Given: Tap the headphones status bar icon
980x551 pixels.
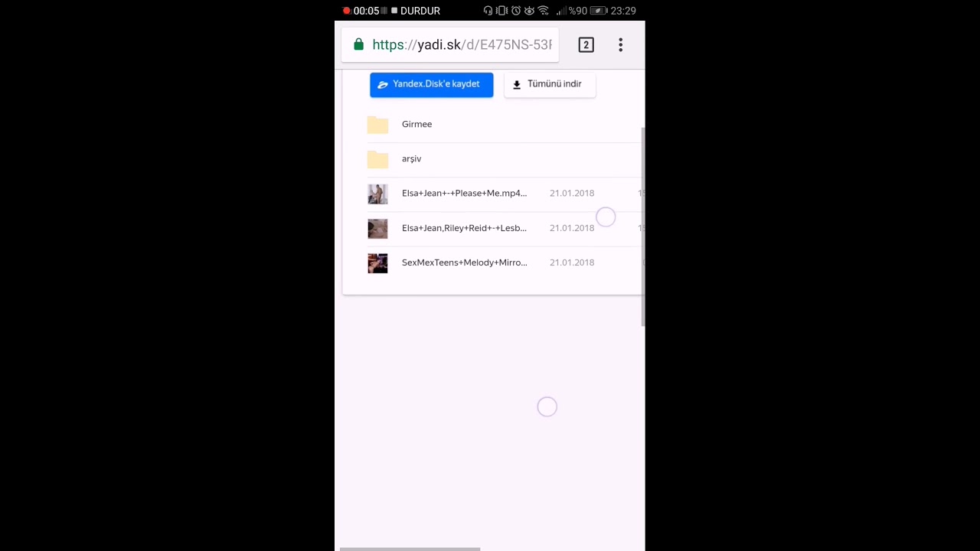Looking at the screenshot, I should point(488,11).
